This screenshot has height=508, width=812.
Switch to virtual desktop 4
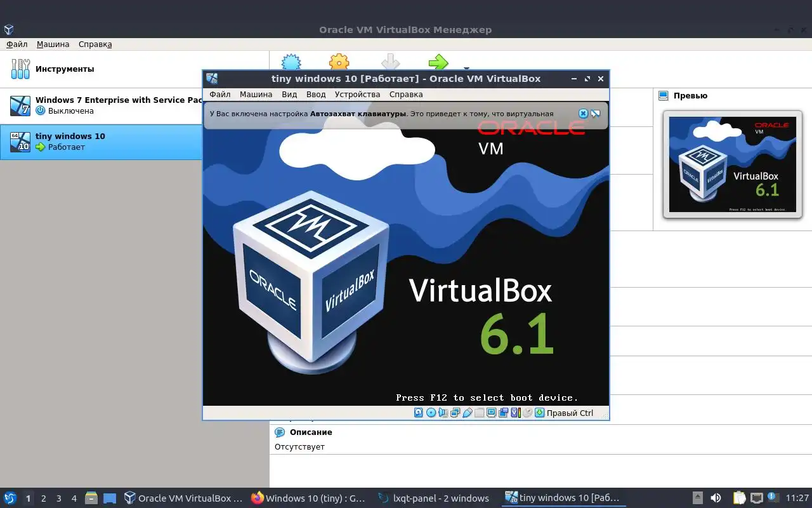[x=74, y=498]
